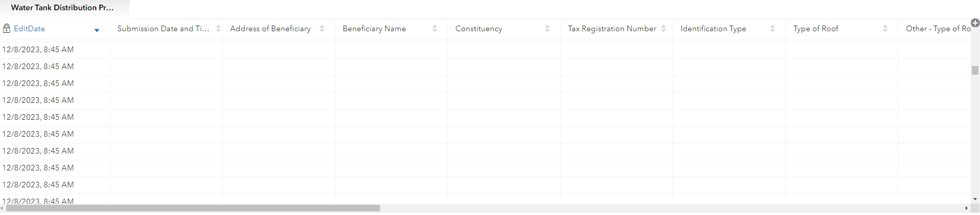The image size is (980, 215).
Task: Click the Beneficiary Name header text
Action: tap(374, 29)
